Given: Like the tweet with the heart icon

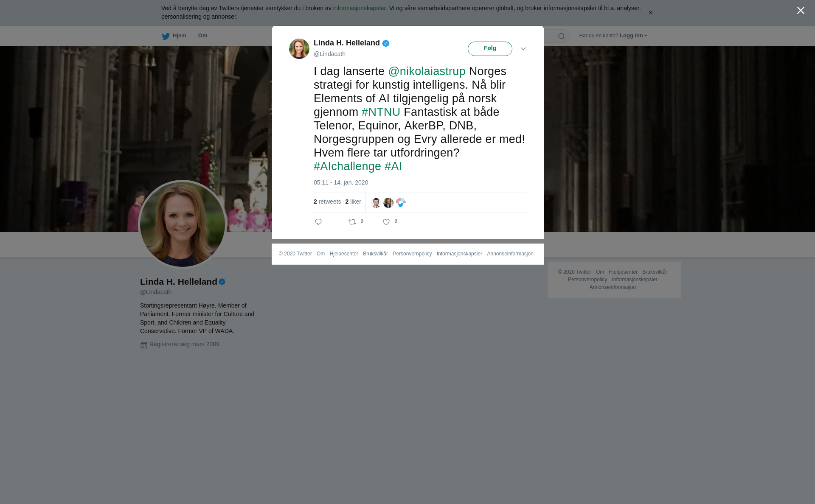Looking at the screenshot, I should [386, 222].
